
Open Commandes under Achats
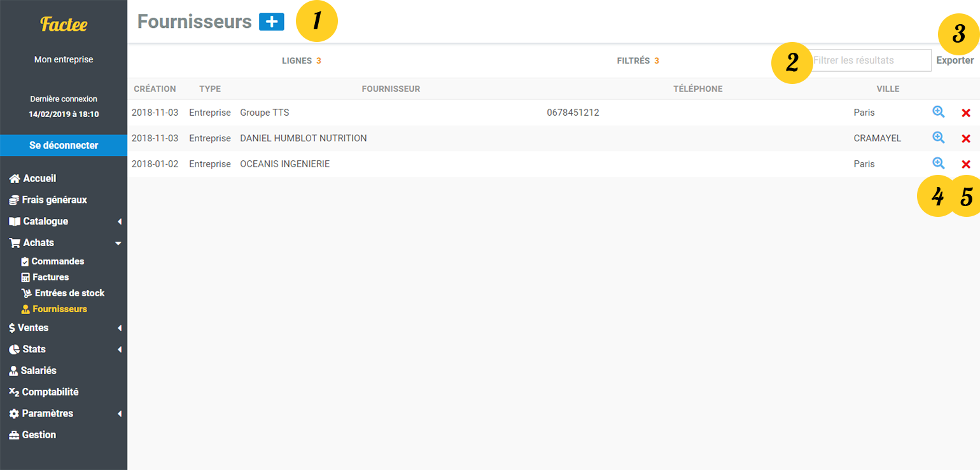click(57, 261)
